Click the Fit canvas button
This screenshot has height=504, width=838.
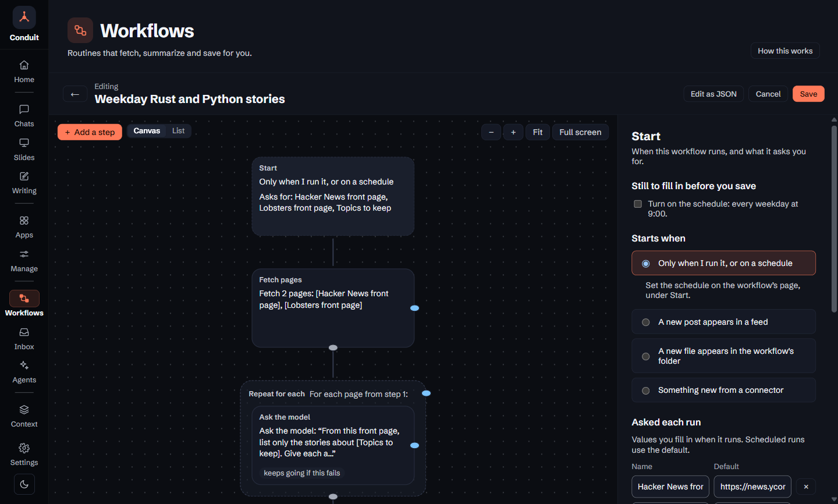[x=538, y=132]
